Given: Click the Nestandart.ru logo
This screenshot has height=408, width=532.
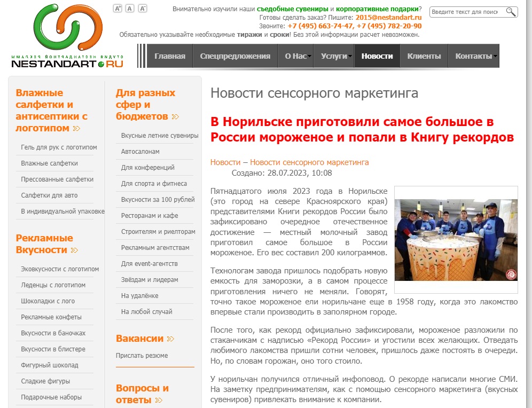Looking at the screenshot, I should click(67, 36).
